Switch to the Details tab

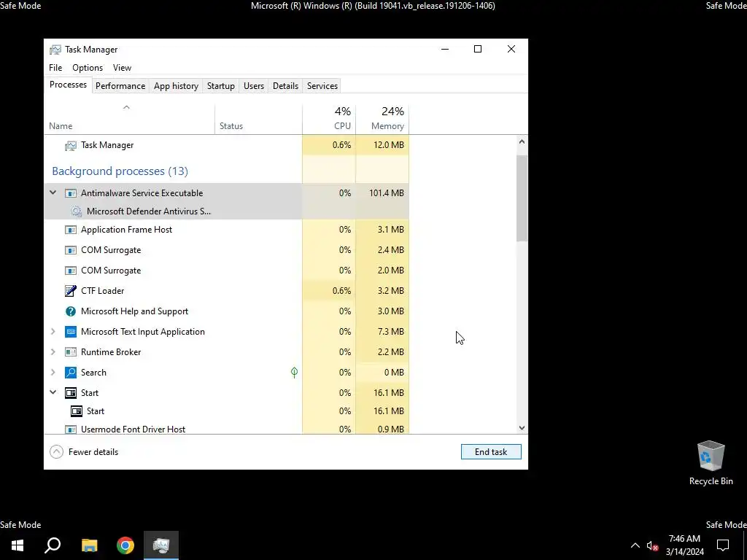pyautogui.click(x=285, y=86)
